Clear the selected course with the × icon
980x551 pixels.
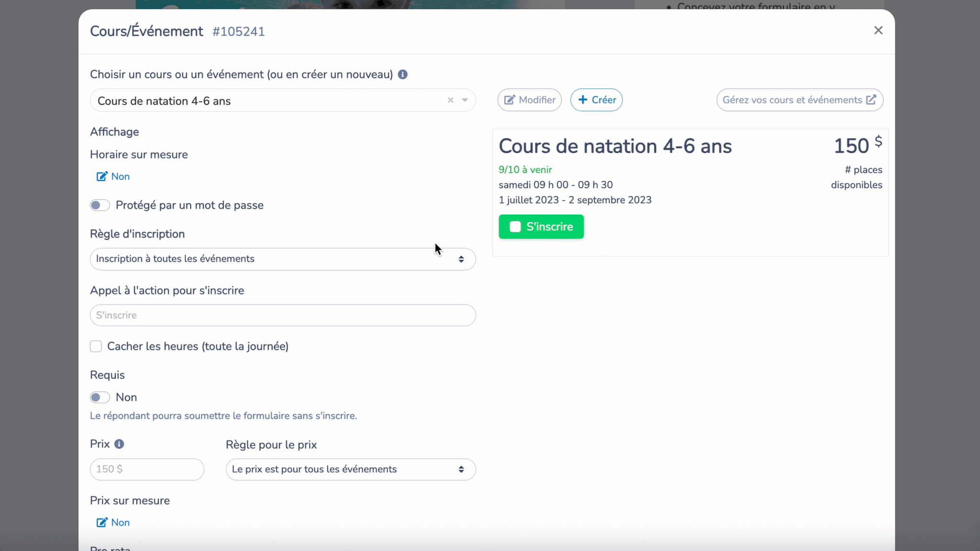coord(450,101)
